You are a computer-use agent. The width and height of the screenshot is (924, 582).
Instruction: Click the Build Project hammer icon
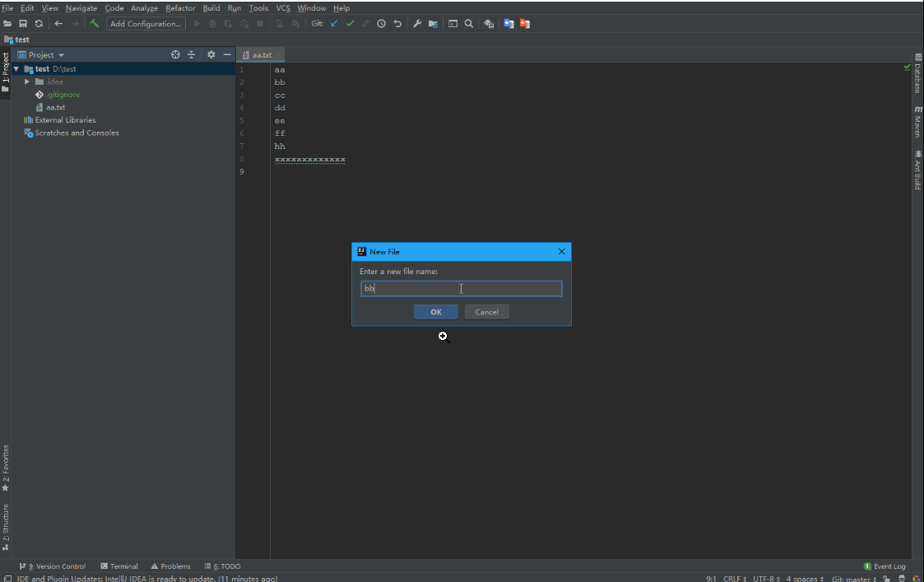(x=95, y=24)
